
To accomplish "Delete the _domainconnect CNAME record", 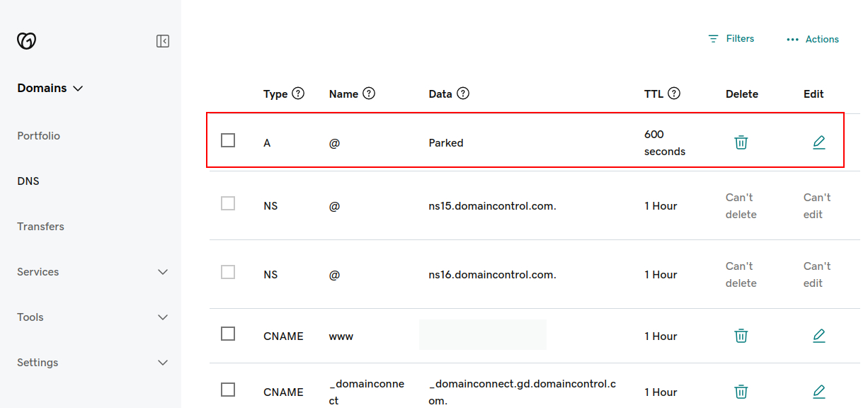I will pyautogui.click(x=741, y=392).
